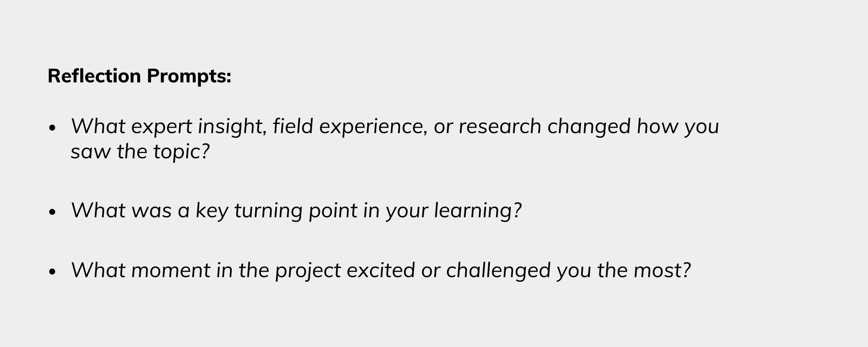Click the phrase 'changed how you'
The width and height of the screenshot is (868, 347).
[x=633, y=127]
